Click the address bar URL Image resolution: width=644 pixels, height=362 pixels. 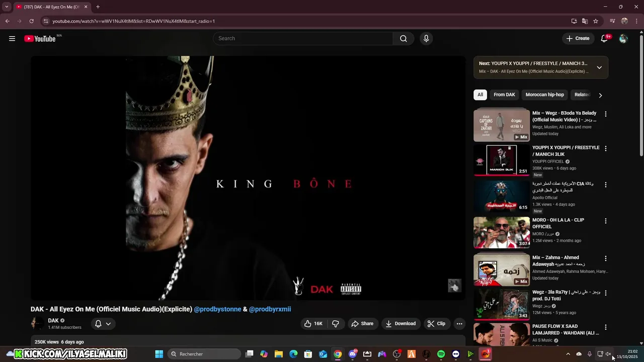point(134,21)
